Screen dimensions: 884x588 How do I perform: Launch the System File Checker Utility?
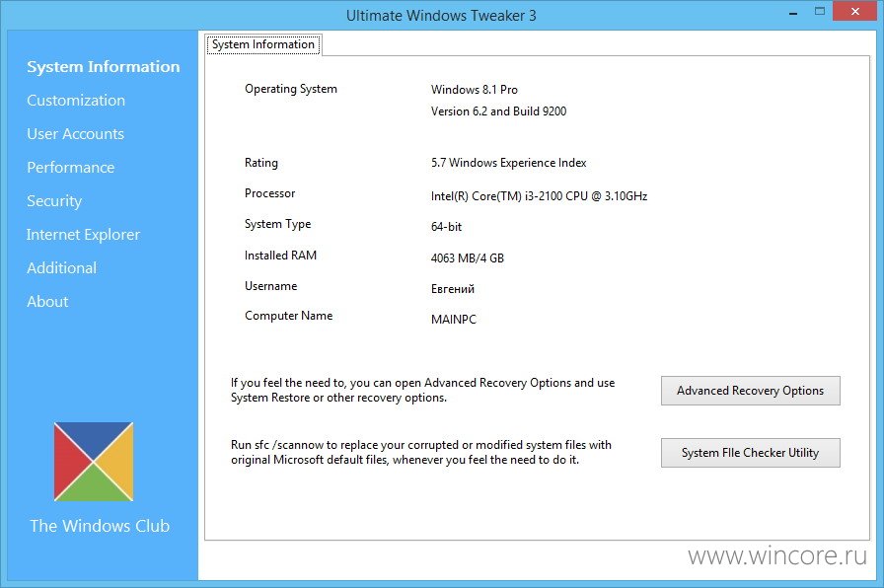751,453
